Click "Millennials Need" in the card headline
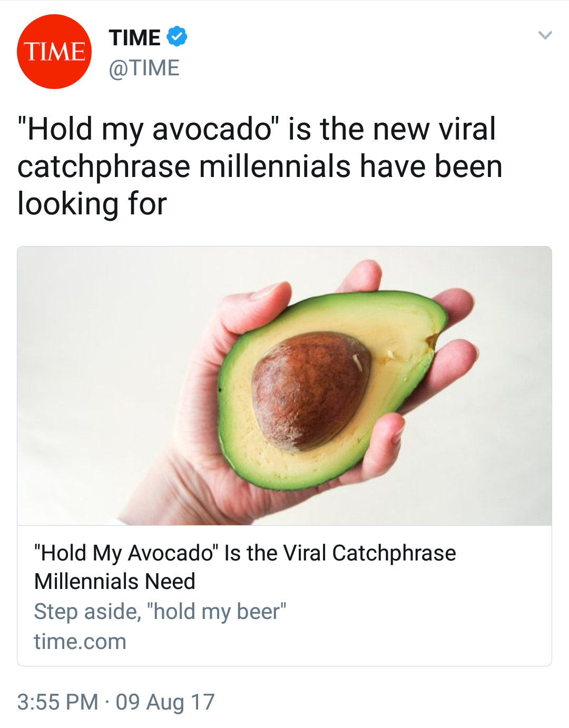Screen dimensions: 569x728 115,582
